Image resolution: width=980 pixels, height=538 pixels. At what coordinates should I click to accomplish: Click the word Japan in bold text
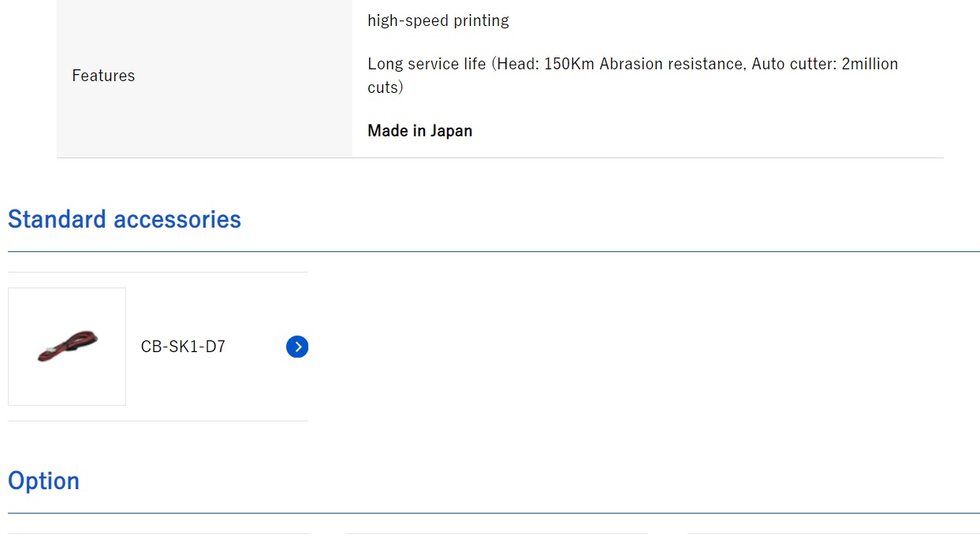451,131
